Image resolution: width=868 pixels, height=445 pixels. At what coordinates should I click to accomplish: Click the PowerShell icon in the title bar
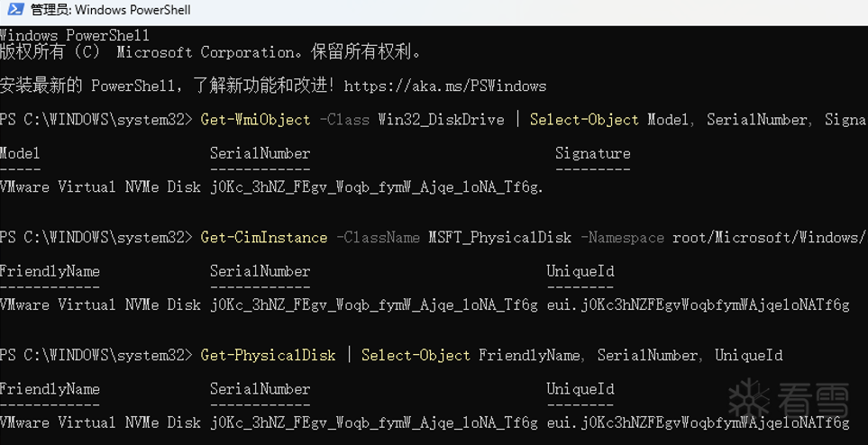point(15,11)
